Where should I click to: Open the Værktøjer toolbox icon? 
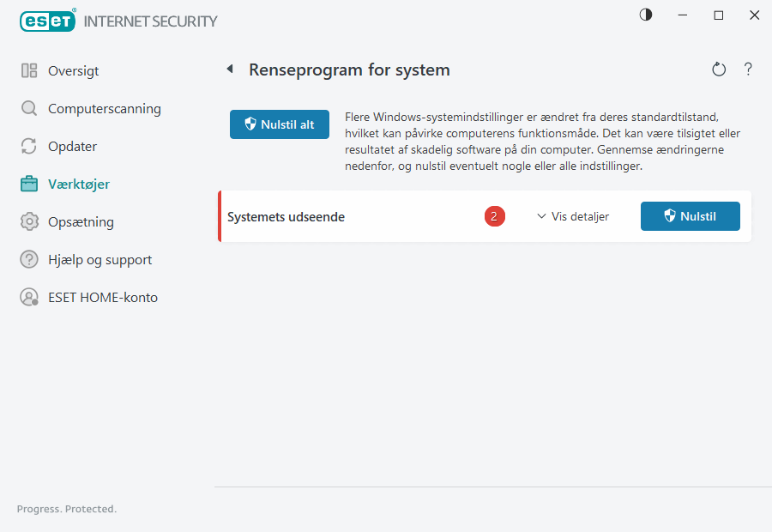(29, 184)
